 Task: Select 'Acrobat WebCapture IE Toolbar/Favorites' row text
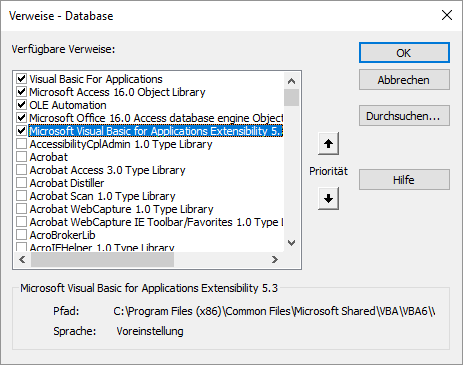coord(156,222)
